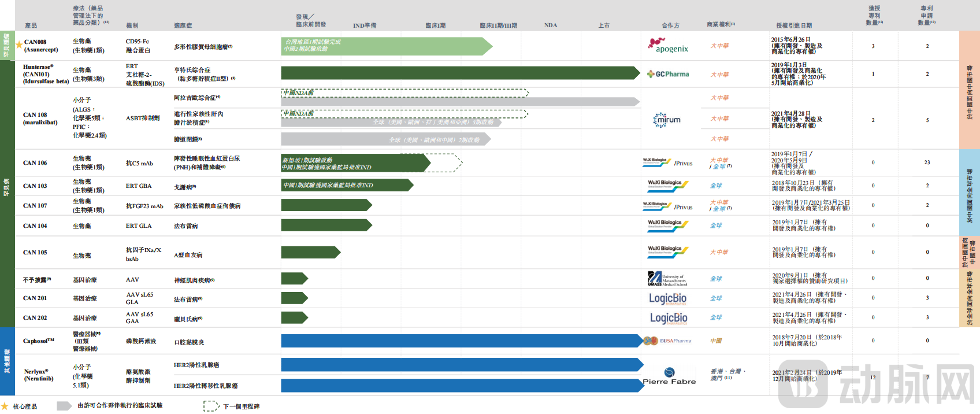This screenshot has width=980, height=414.
Task: Click the GC Pharma logo
Action: click(x=668, y=74)
